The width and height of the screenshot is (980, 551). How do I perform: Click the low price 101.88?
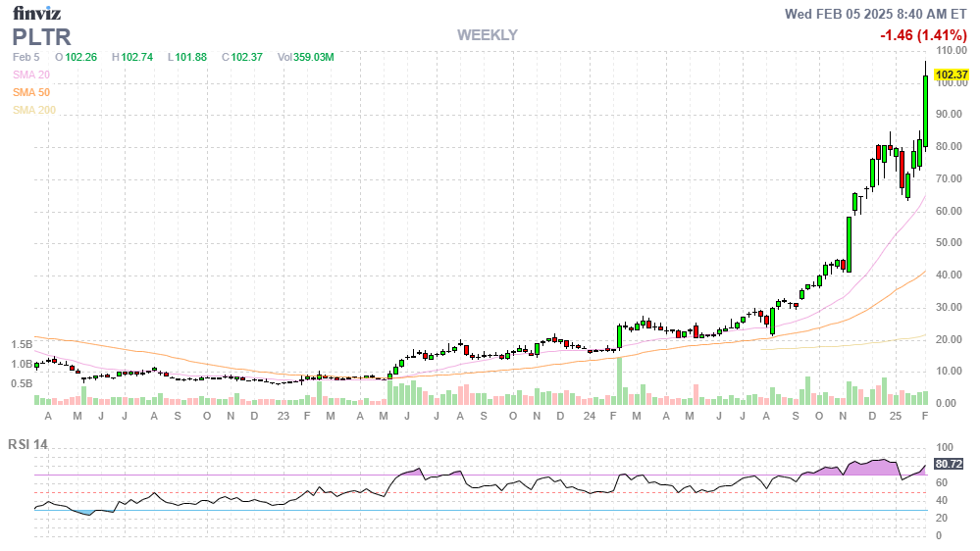(190, 58)
